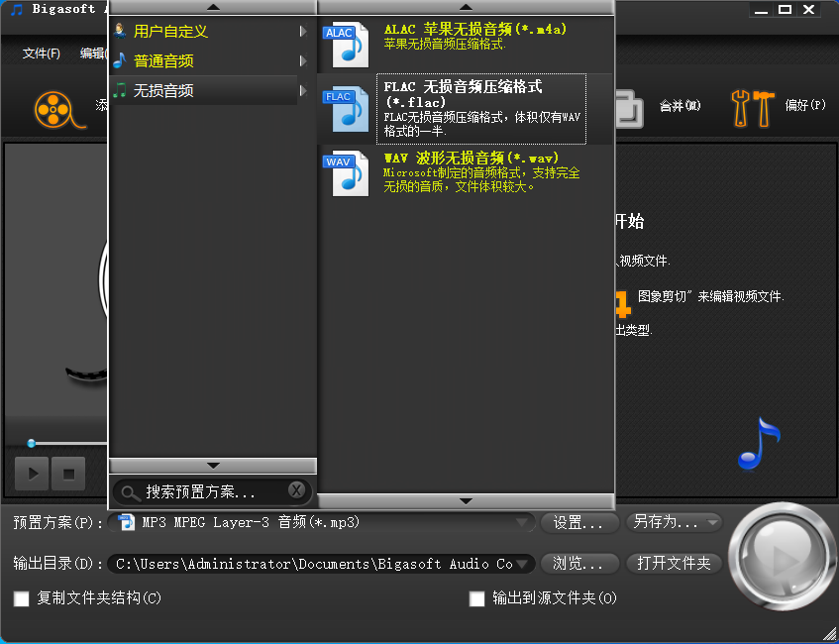
Task: Enable the 复制文件夹结构(C) checkbox
Action: pos(21,599)
